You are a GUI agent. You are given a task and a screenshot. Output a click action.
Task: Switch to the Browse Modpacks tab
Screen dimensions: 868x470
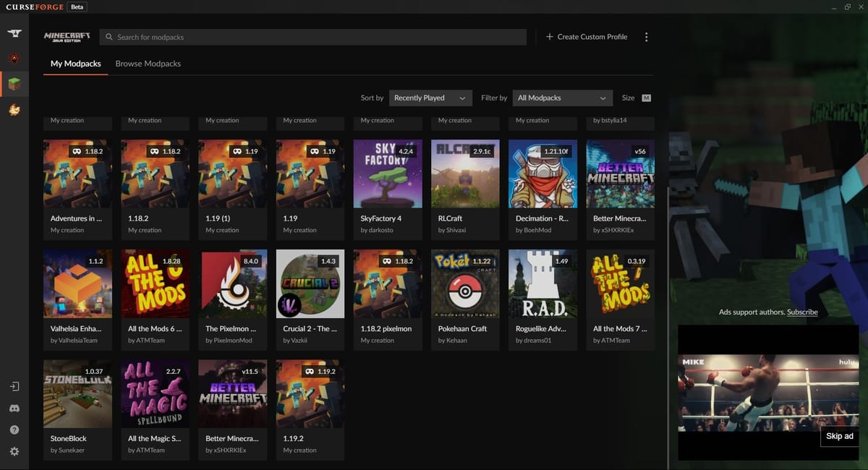pos(148,64)
